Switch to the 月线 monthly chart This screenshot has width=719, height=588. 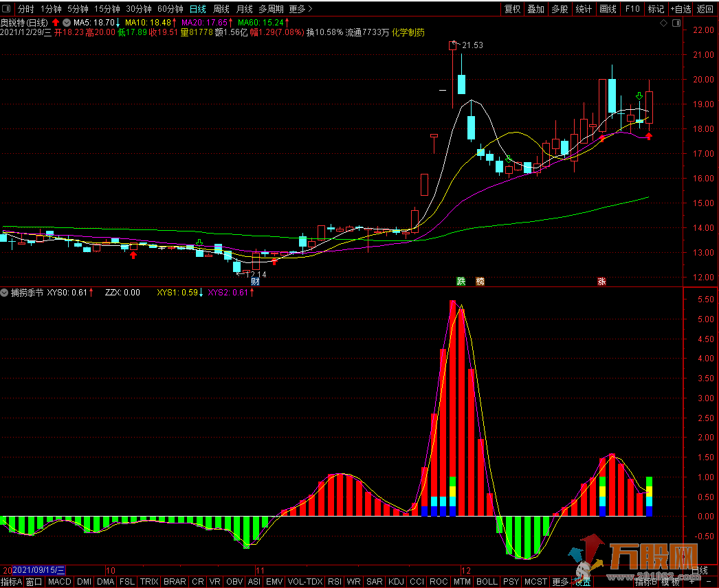coord(244,9)
